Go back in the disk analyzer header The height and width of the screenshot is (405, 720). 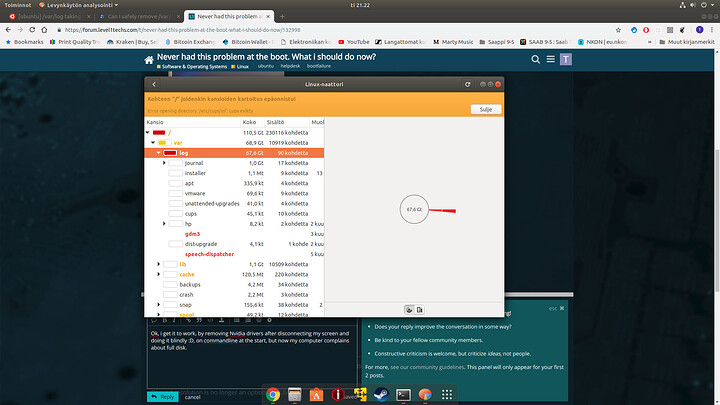tap(154, 84)
